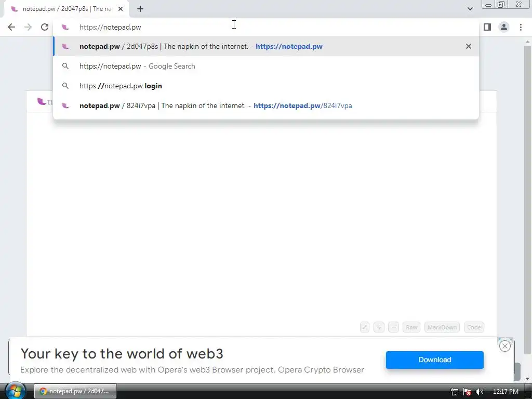Open Chrome's three-dot menu
This screenshot has height=399, width=532.
pyautogui.click(x=521, y=27)
